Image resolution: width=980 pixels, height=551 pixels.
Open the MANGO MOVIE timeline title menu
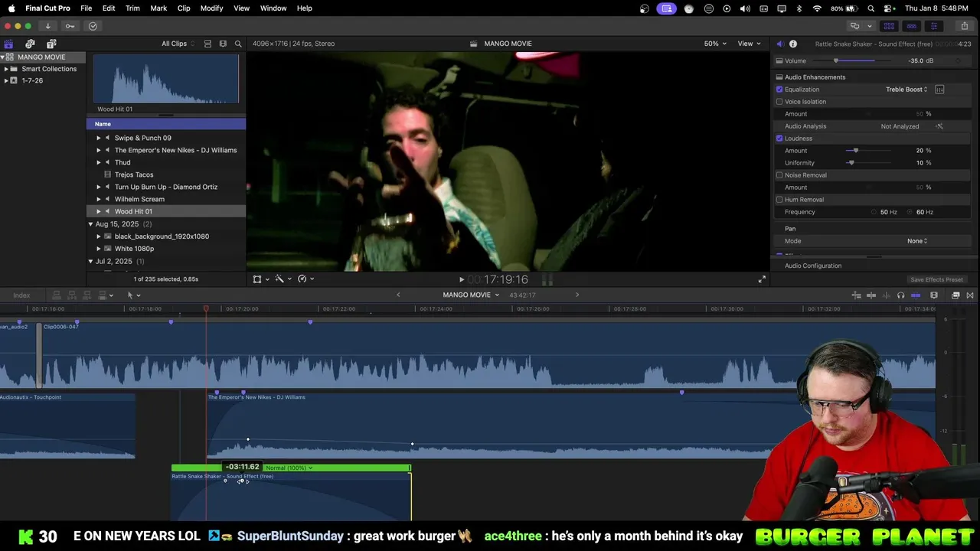[470, 295]
